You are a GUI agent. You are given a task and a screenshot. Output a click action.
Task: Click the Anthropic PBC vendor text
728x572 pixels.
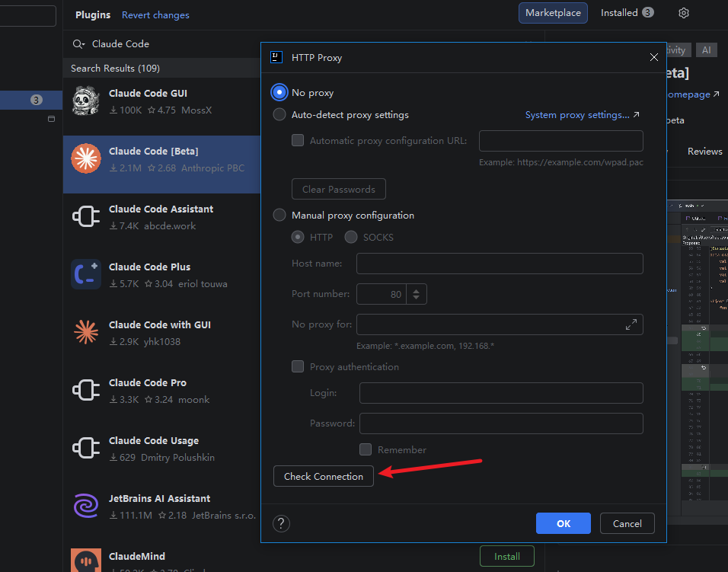212,168
